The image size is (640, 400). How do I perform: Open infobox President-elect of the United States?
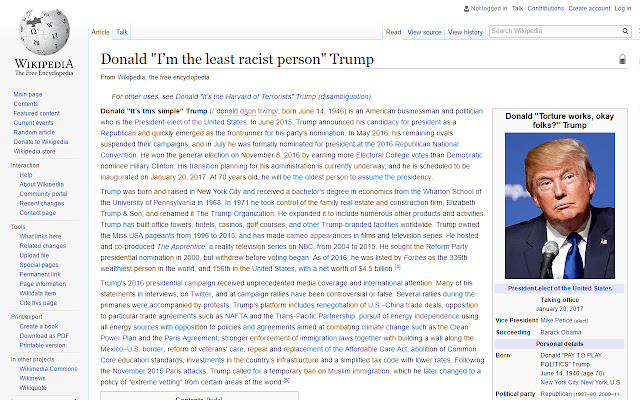[x=560, y=289]
